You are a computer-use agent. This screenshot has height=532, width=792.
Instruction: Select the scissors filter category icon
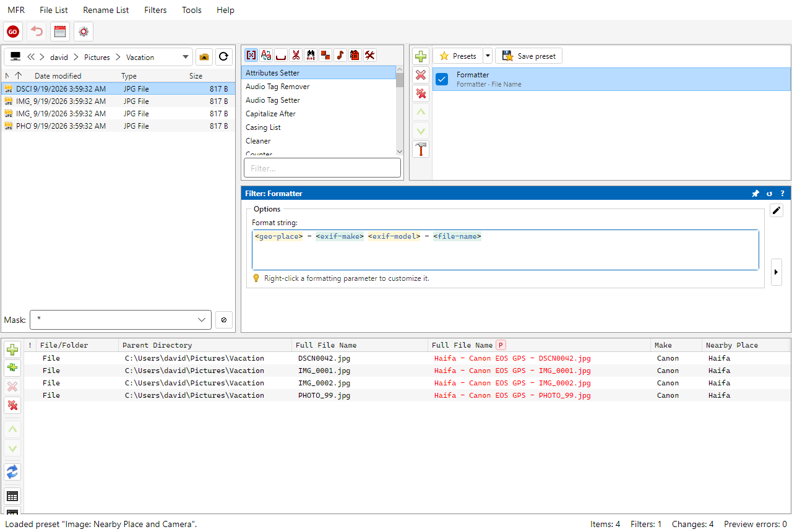point(296,55)
